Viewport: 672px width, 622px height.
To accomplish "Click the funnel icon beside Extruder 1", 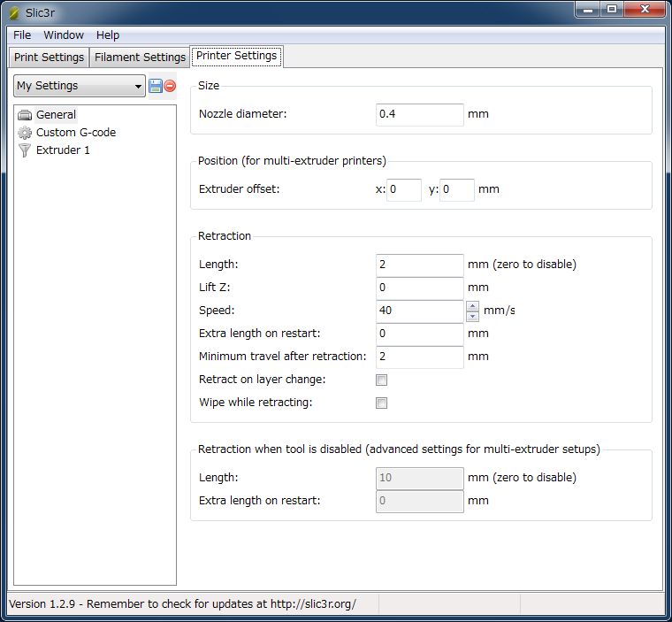I will pos(25,150).
